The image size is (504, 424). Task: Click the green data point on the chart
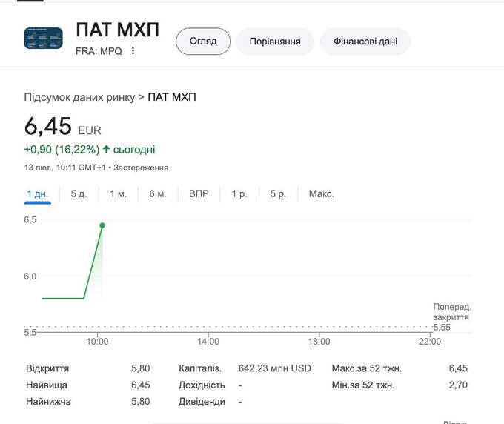pyautogui.click(x=102, y=225)
